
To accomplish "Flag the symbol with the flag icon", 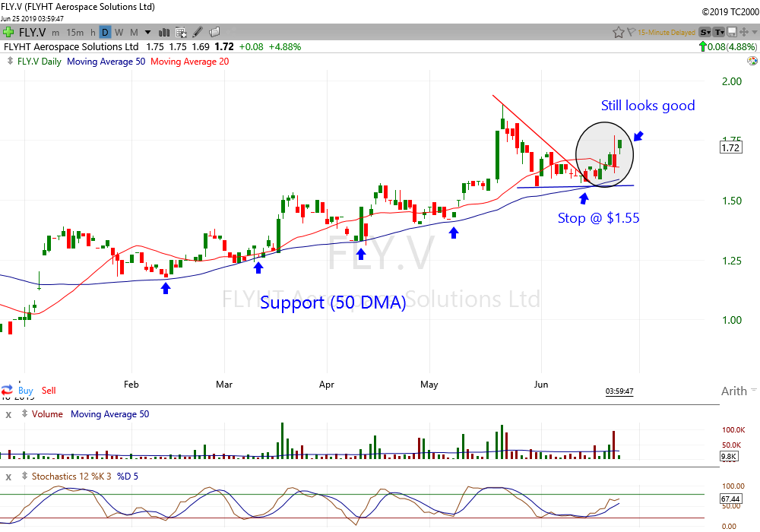I will click(x=631, y=33).
